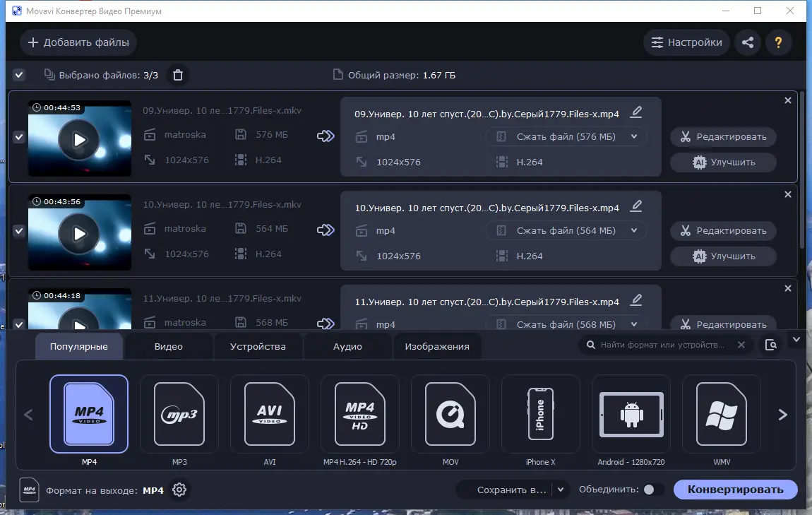
Task: Open Сжать файл (576 МБ) dropdown
Action: point(566,137)
